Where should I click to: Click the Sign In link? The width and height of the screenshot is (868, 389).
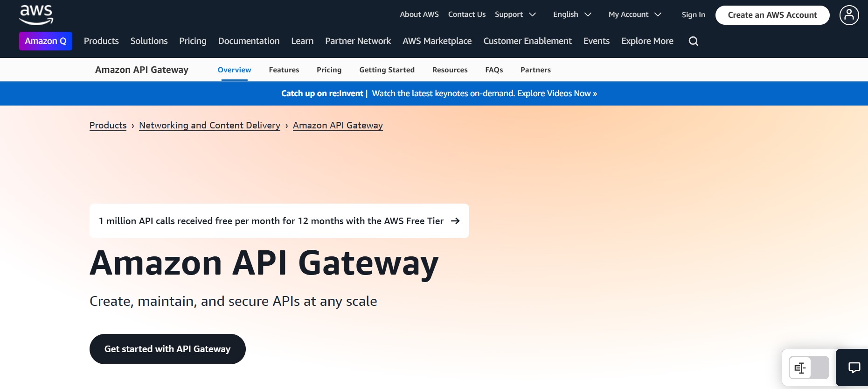pos(693,15)
